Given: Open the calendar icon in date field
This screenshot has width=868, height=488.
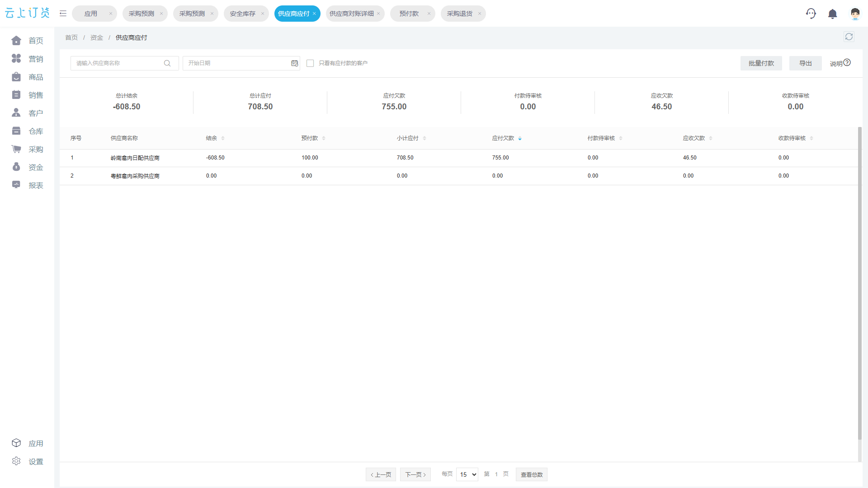Looking at the screenshot, I should click(x=295, y=63).
